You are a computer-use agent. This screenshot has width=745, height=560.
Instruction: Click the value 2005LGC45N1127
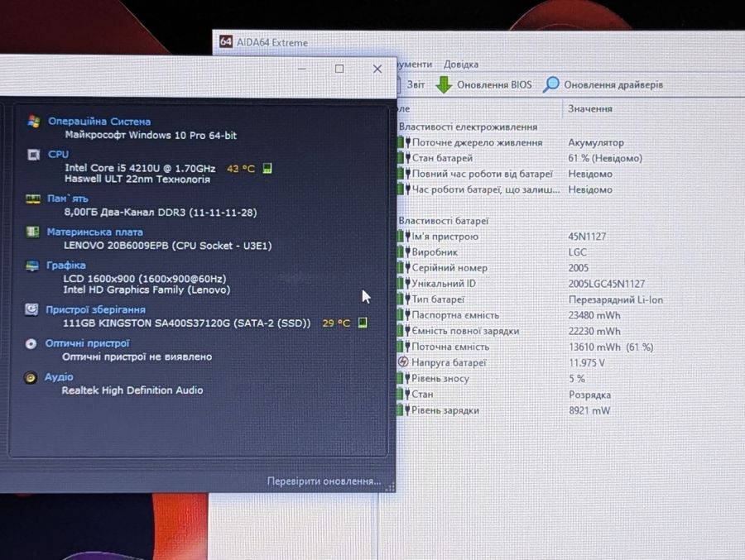607,284
